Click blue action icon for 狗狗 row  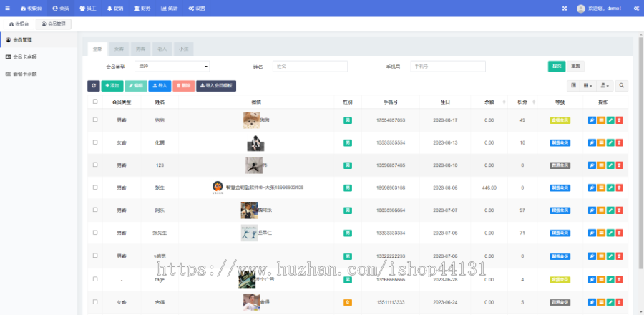click(592, 120)
